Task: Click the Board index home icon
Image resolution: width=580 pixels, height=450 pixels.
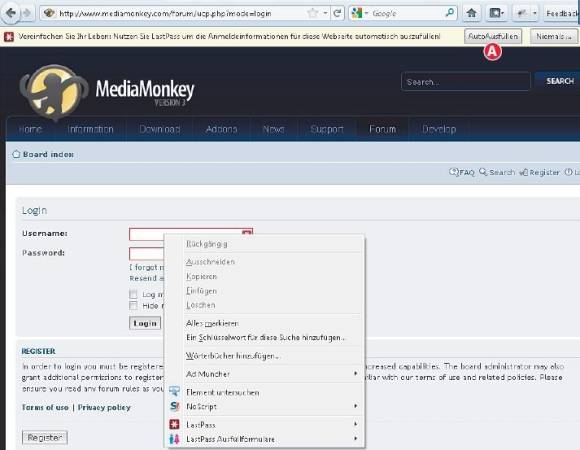Action: pos(16,154)
